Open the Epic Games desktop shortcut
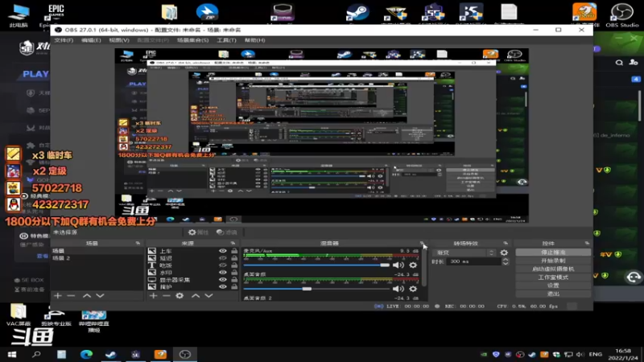Screen dimensions: 644x362 (x=56, y=14)
